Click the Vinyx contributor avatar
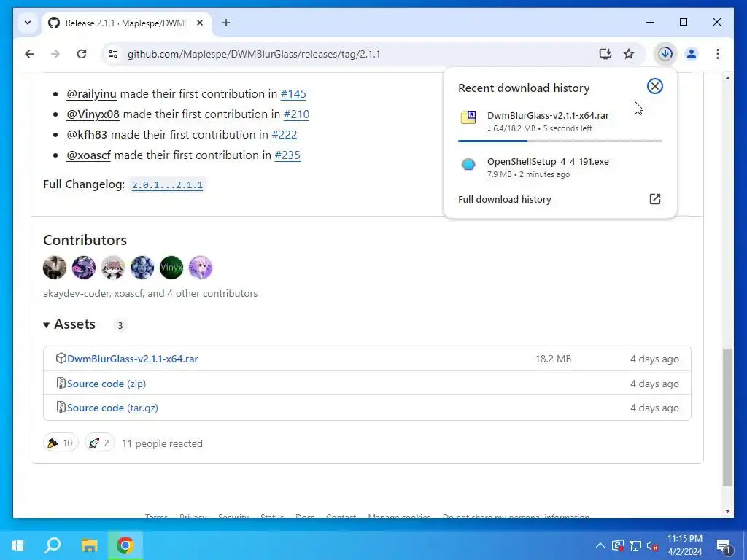Screen dimensions: 747x560 [x=171, y=267]
